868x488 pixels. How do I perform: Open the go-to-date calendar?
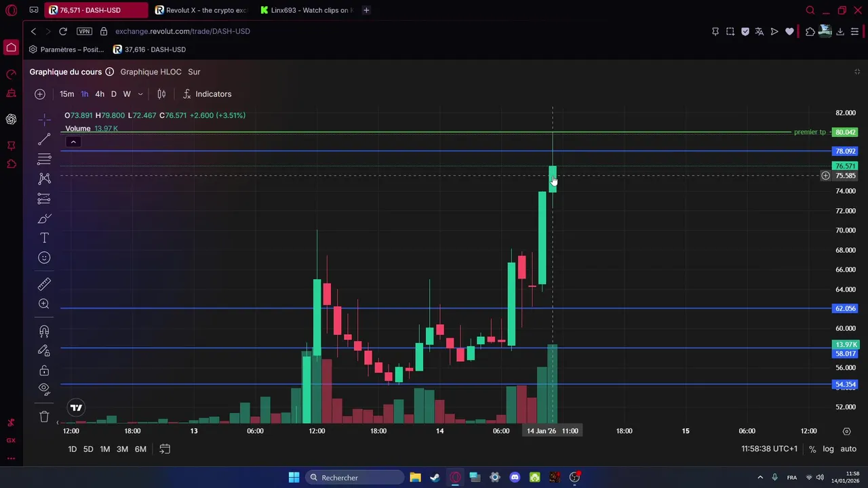point(164,449)
